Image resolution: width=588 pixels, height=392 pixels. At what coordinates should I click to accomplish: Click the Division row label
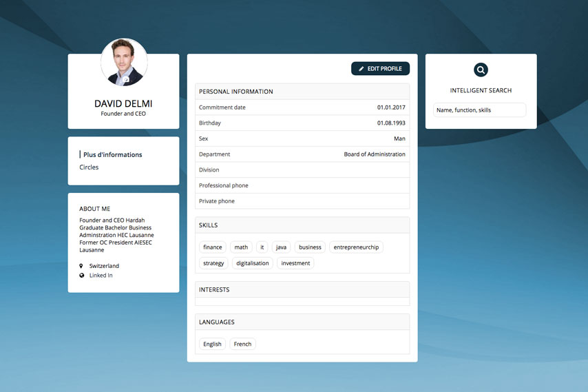[x=209, y=170]
